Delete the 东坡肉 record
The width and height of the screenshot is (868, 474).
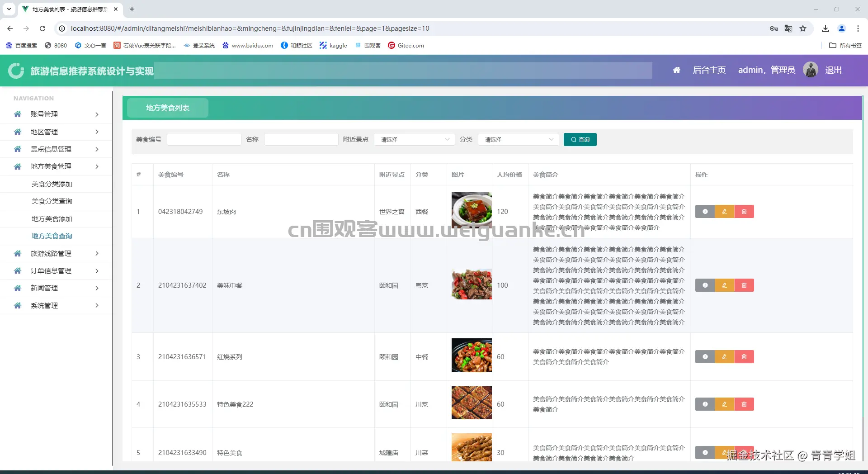point(744,212)
